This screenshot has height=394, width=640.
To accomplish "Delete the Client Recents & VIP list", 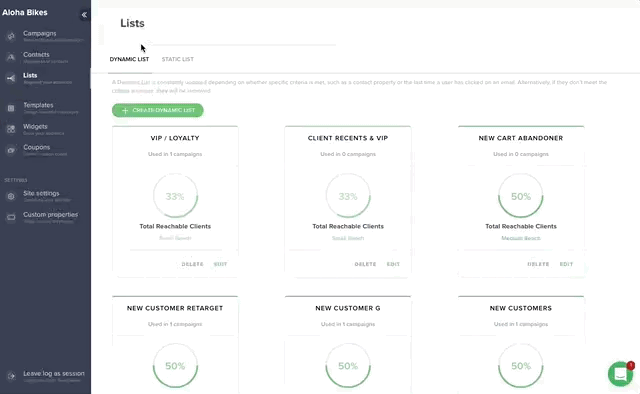I will (365, 264).
